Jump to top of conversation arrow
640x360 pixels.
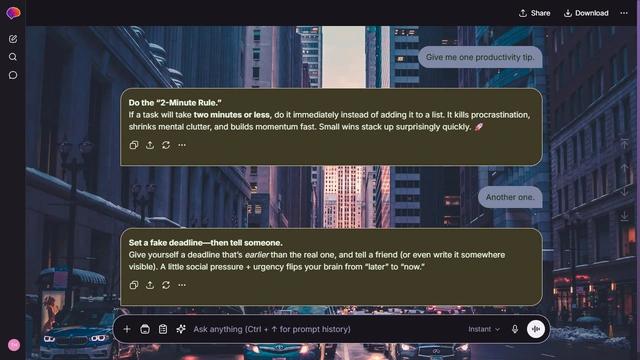(624, 144)
